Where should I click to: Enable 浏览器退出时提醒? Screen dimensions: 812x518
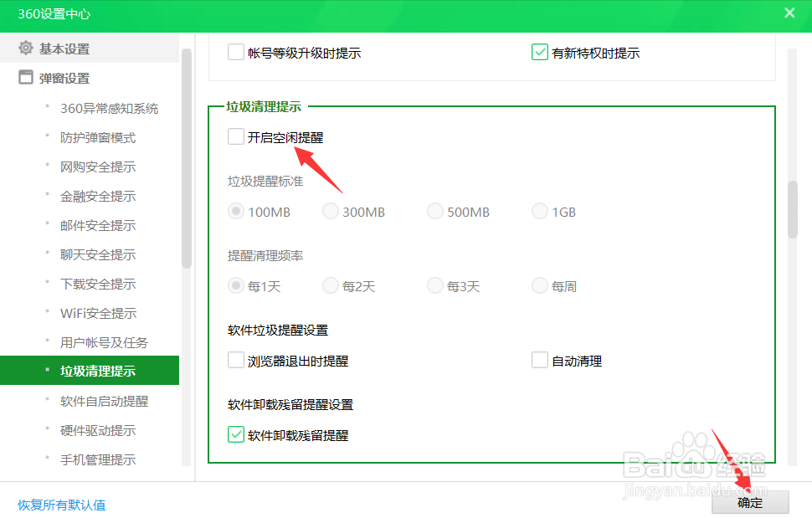(x=235, y=360)
